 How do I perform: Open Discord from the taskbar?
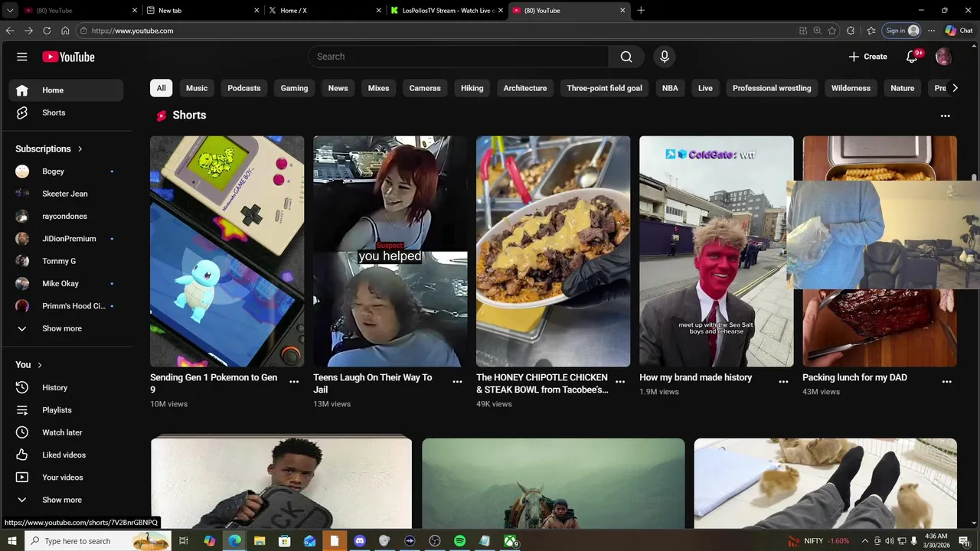[x=360, y=541]
